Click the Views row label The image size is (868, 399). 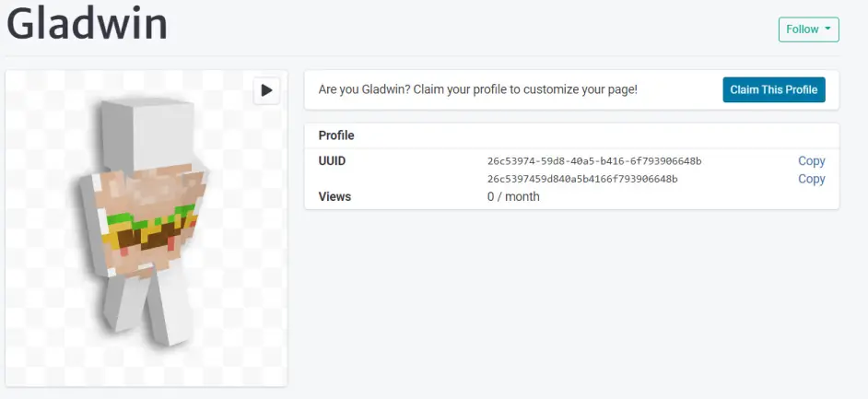(x=334, y=196)
